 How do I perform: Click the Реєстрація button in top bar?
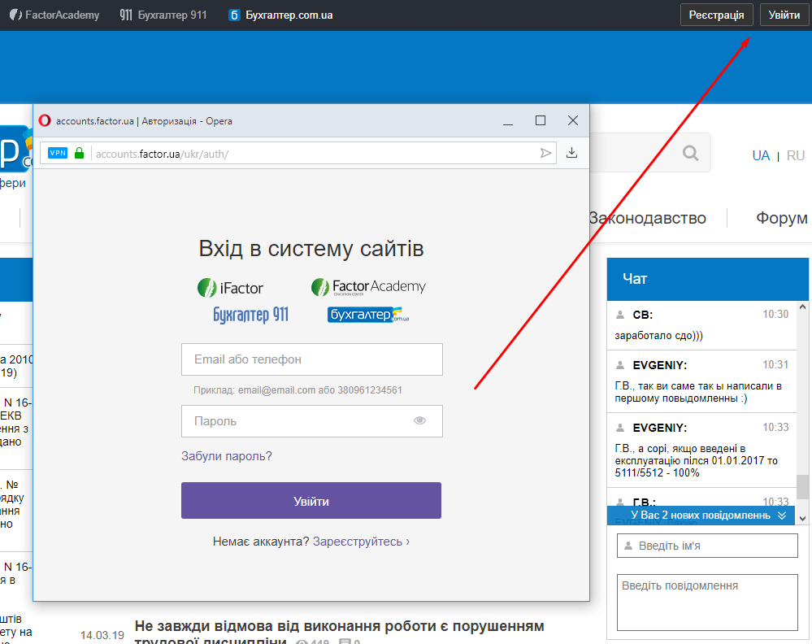pos(716,15)
